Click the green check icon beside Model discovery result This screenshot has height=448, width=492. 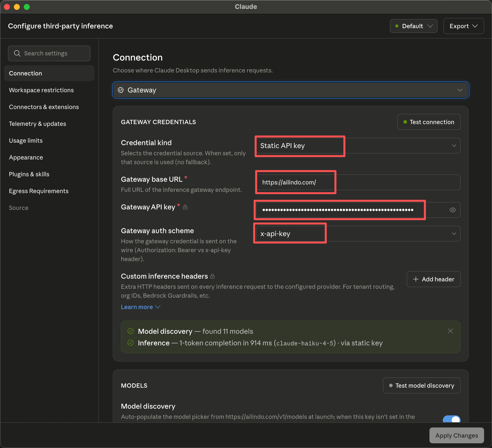[131, 331]
